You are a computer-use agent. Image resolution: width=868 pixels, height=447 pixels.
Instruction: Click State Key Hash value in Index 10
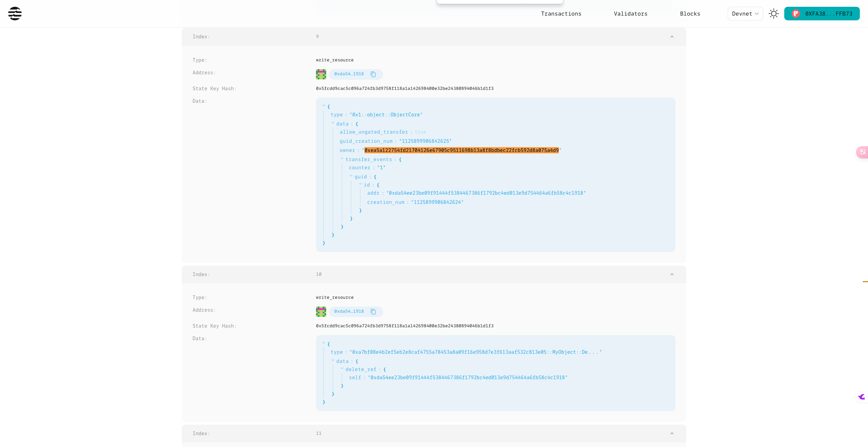click(405, 326)
